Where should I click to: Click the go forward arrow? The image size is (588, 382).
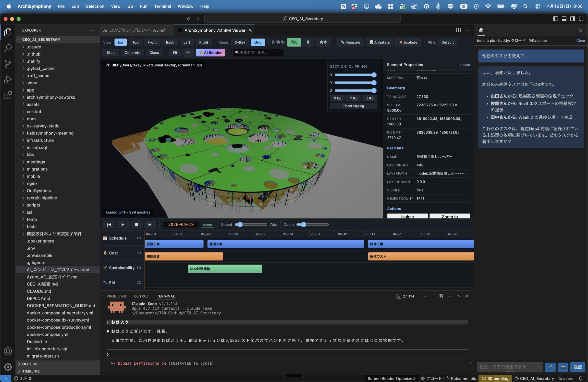pyautogui.click(x=197, y=19)
